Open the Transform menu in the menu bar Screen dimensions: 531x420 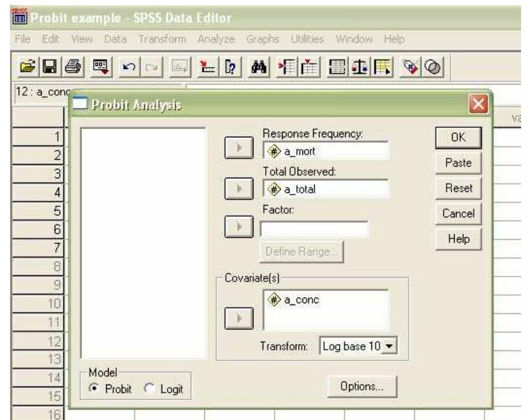(x=162, y=39)
